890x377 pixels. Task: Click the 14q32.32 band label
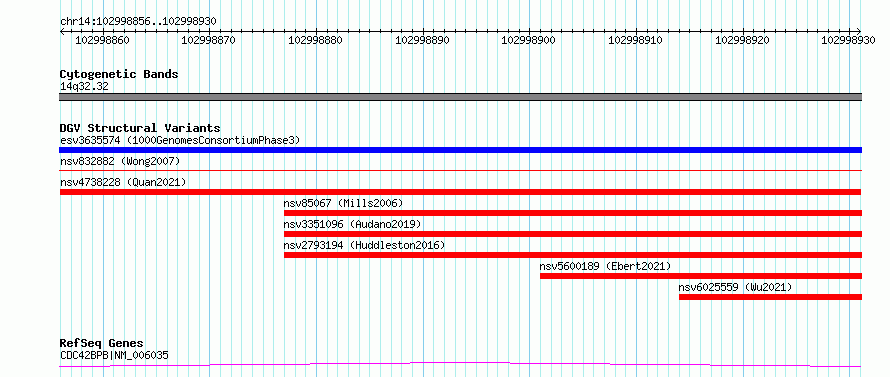84,86
